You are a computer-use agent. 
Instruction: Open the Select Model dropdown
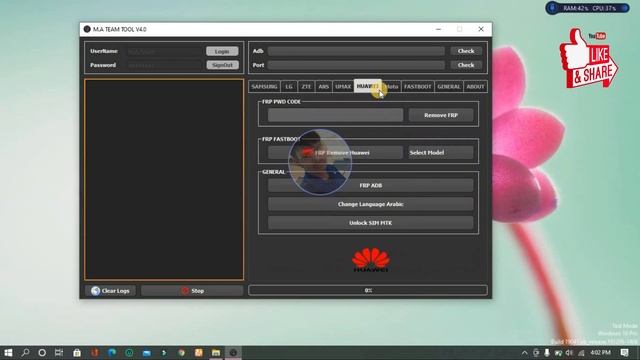[x=441, y=153]
